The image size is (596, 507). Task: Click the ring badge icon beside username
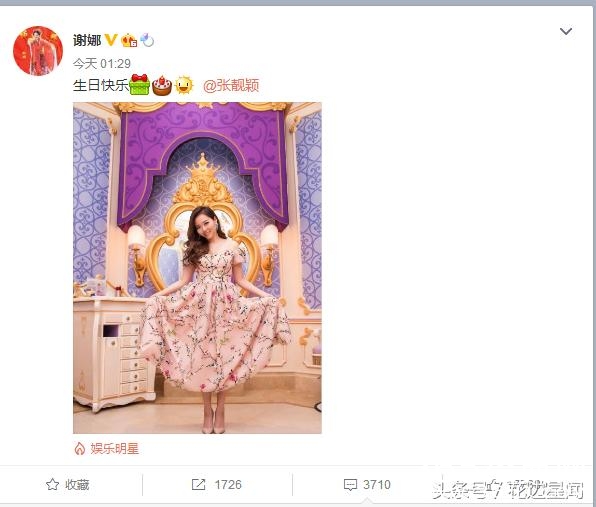coord(147,40)
